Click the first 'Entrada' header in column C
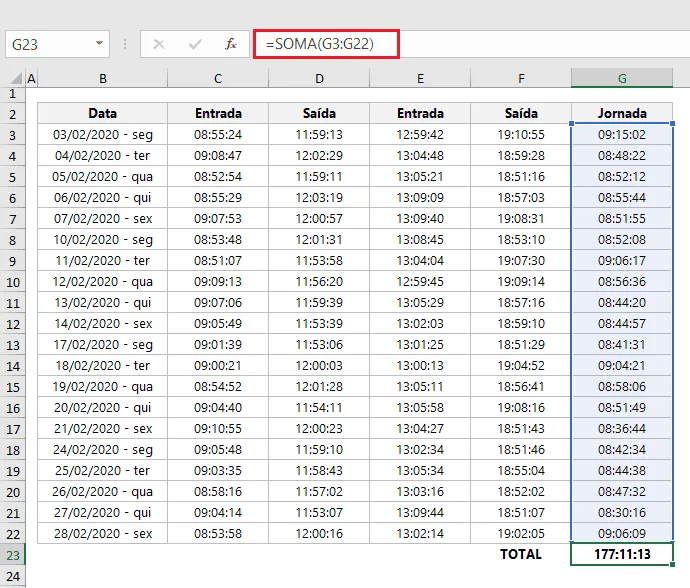The width and height of the screenshot is (690, 588). coord(218,113)
